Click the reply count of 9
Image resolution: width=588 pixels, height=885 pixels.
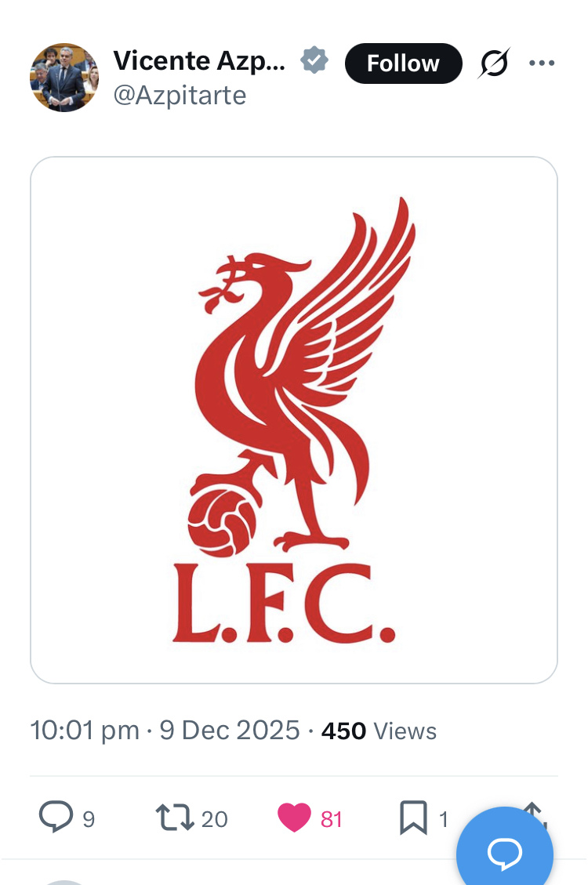pos(89,819)
